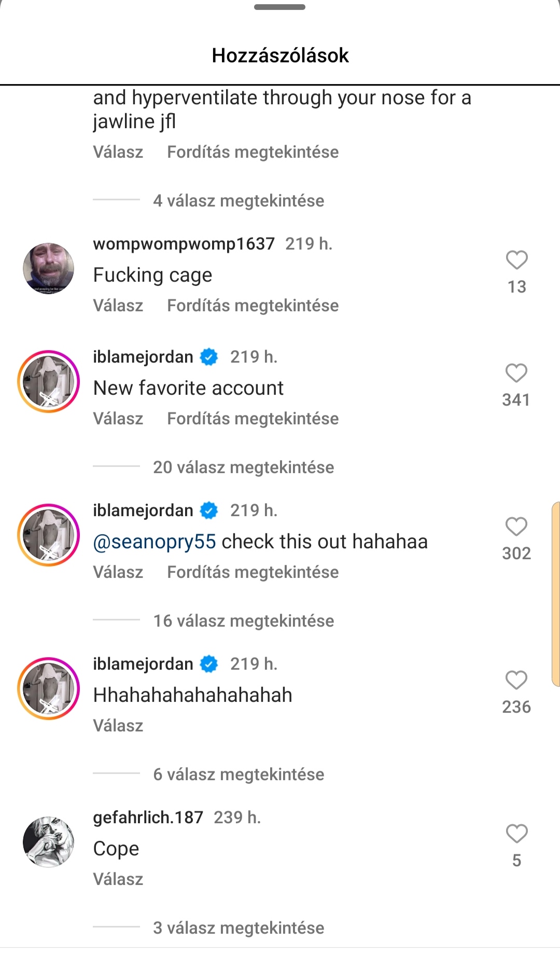Open wompwompwomp1637 username
Screen dimensions: 560x957
click(184, 244)
